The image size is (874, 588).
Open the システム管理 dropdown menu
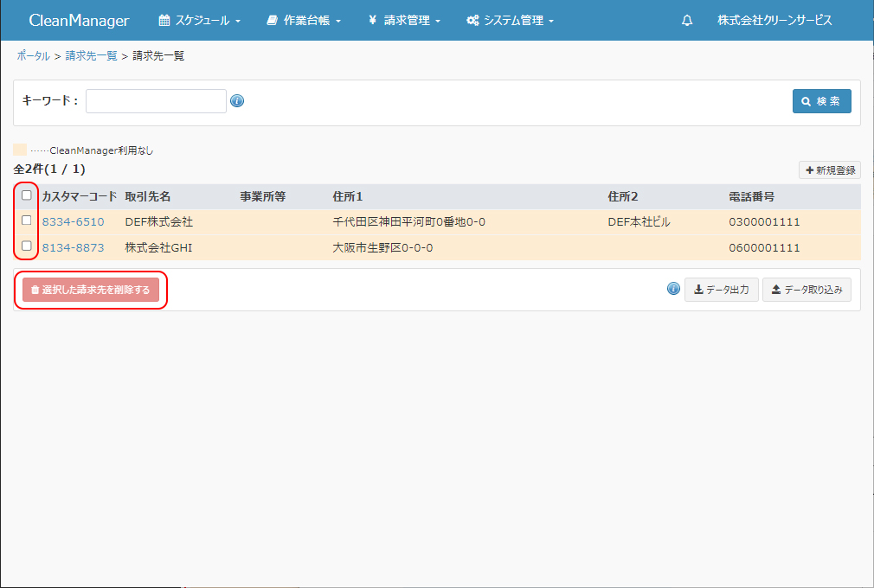(510, 21)
